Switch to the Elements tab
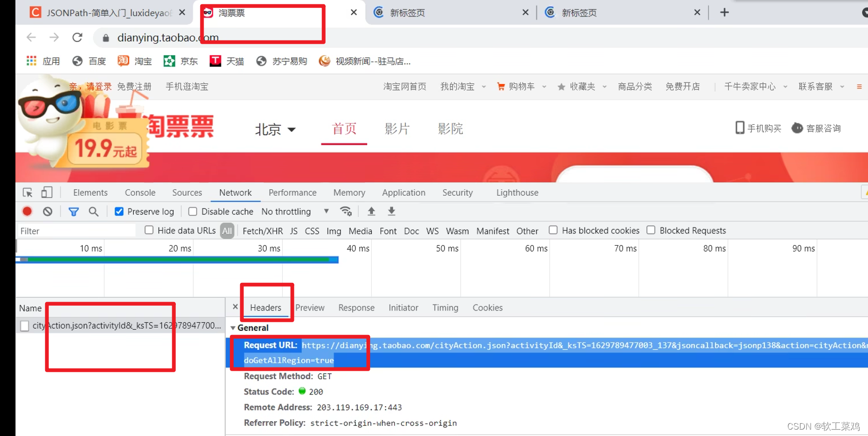Screen dimensions: 868x436 coord(90,192)
